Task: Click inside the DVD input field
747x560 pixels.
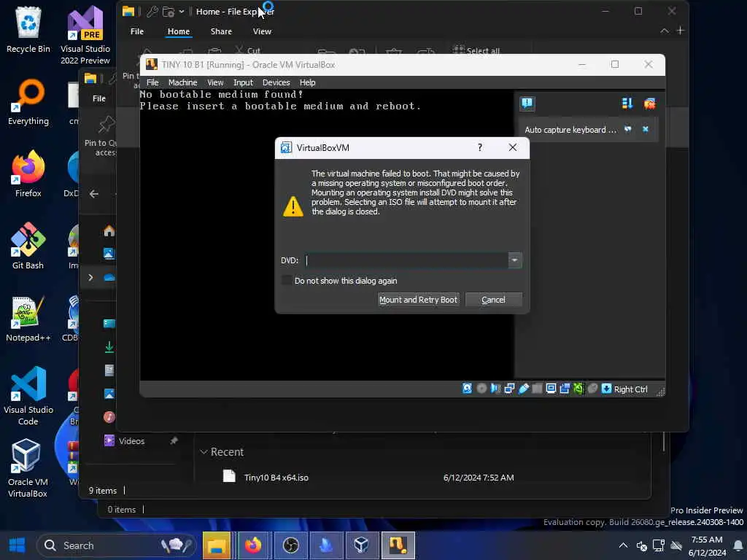Action: tap(407, 260)
